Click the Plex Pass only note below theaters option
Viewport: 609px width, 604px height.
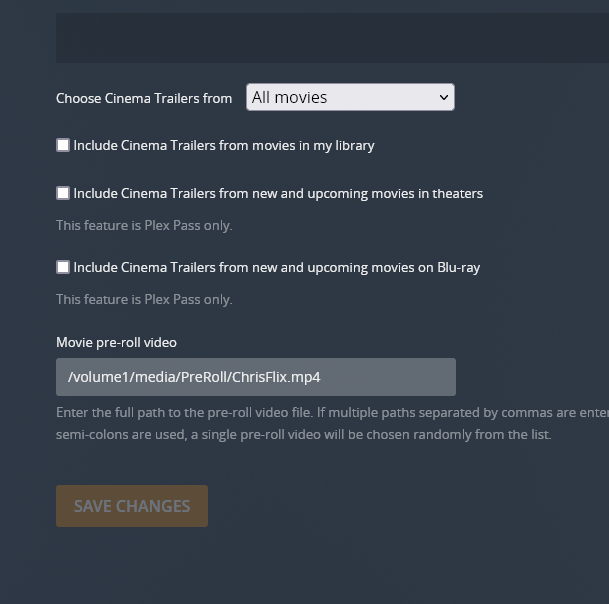(x=144, y=225)
